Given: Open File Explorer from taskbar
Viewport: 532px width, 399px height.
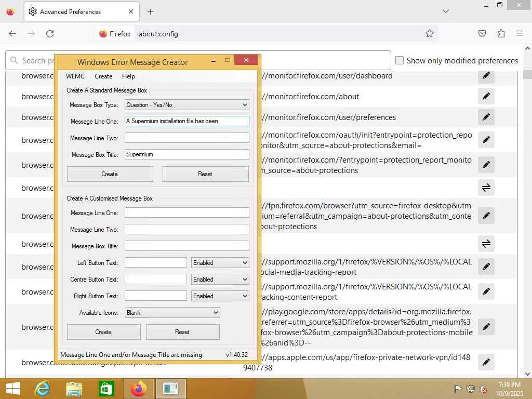Looking at the screenshot, I should pyautogui.click(x=74, y=389).
